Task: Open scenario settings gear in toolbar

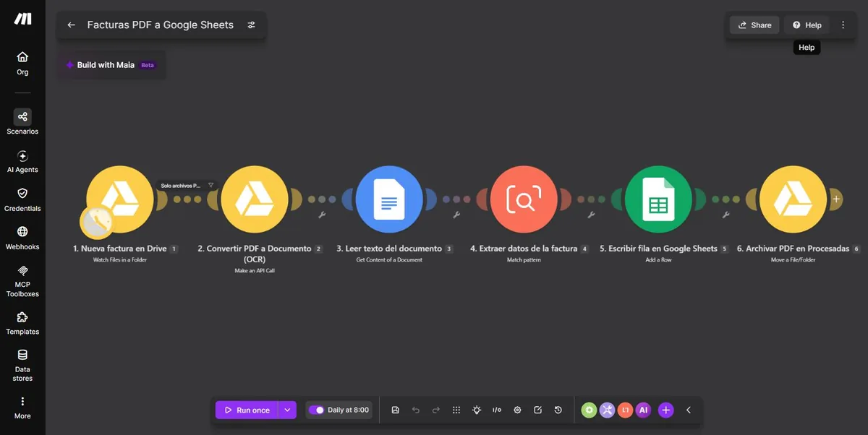Action: (517, 410)
